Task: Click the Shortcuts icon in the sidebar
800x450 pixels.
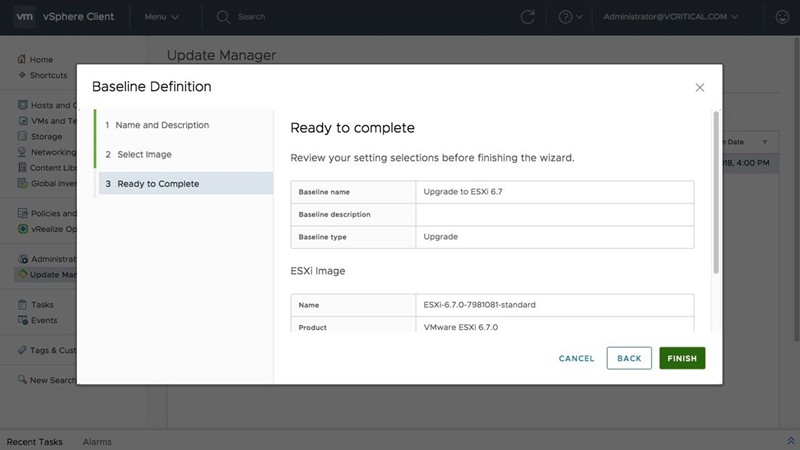Action: 22,75
